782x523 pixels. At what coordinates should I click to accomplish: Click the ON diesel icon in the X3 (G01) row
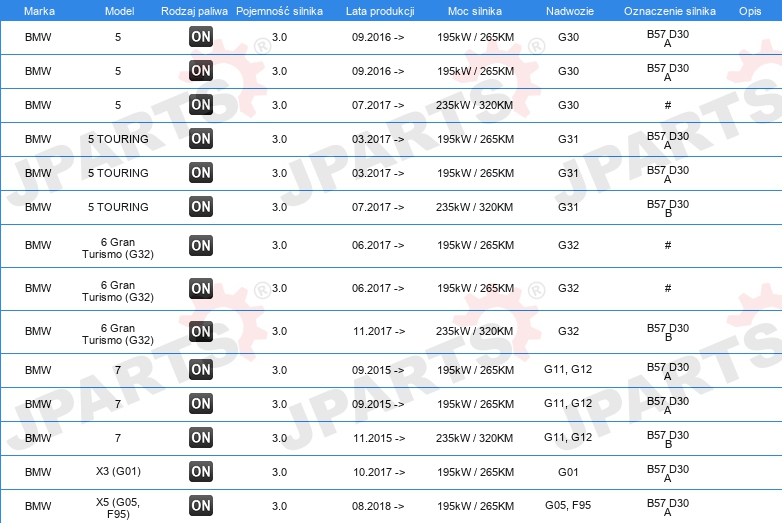(x=201, y=472)
